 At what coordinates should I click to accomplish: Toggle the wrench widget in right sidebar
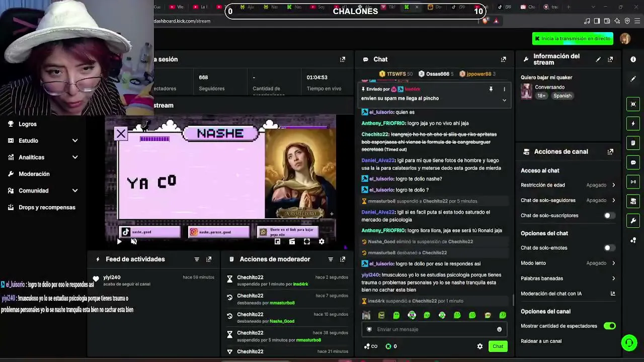tap(633, 221)
